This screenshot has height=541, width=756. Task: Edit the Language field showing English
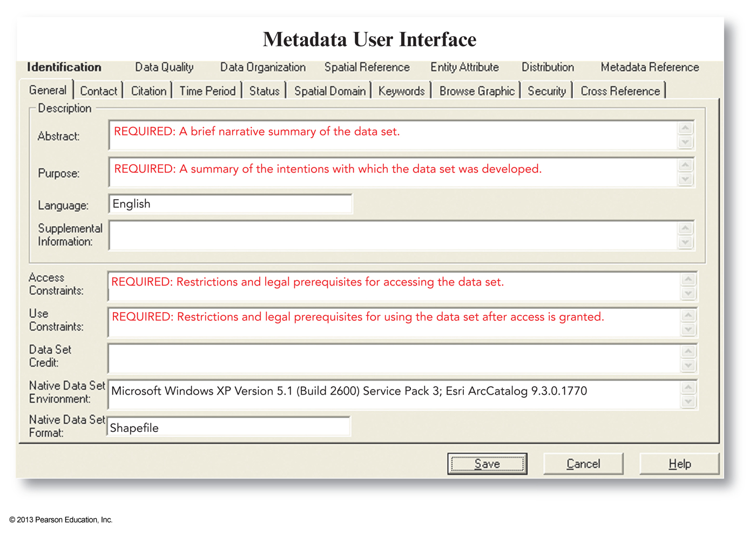(x=230, y=204)
